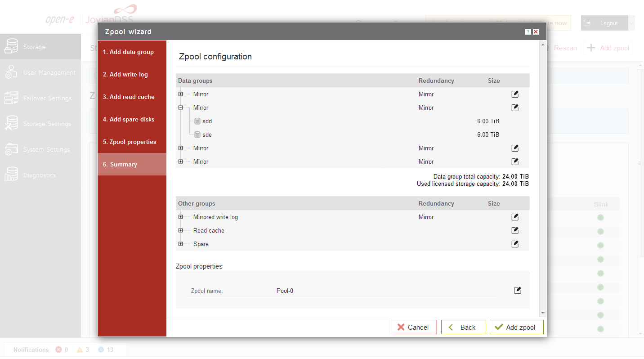Open Diagnostics in the background sidebar

40,175
